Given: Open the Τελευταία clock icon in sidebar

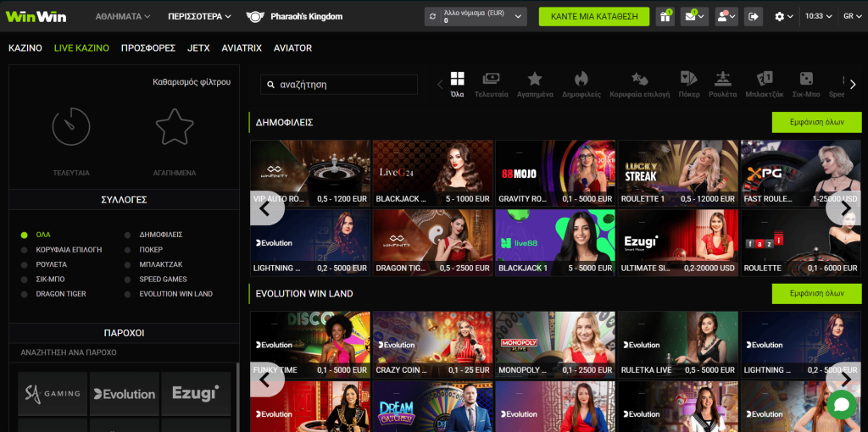Looking at the screenshot, I should point(71,127).
